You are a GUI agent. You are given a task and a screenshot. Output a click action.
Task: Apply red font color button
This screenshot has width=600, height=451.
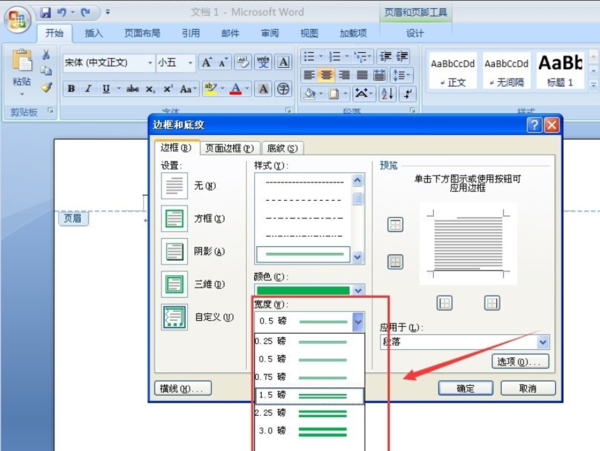pyautogui.click(x=236, y=89)
